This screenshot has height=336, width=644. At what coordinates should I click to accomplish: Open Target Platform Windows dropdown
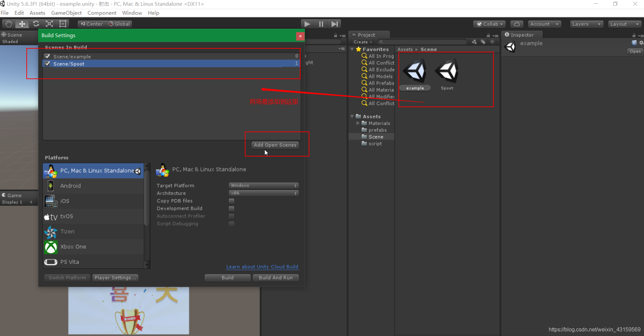264,186
